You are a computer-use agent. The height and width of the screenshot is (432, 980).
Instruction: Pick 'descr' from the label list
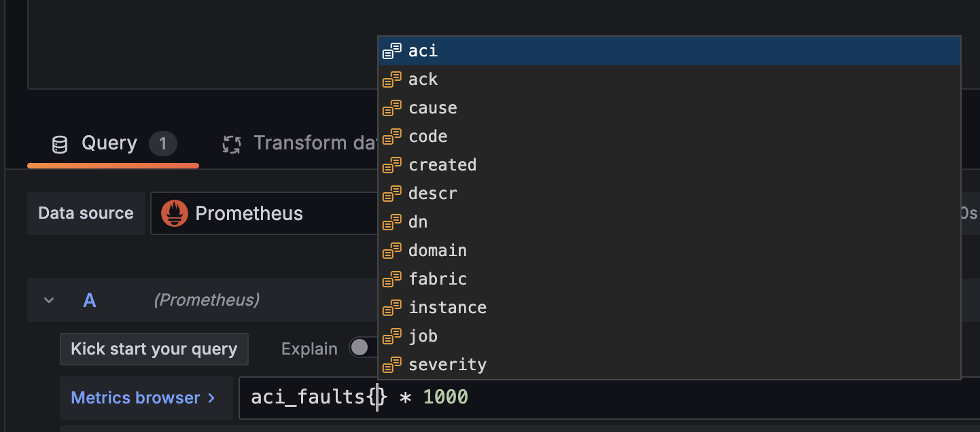[x=432, y=194]
